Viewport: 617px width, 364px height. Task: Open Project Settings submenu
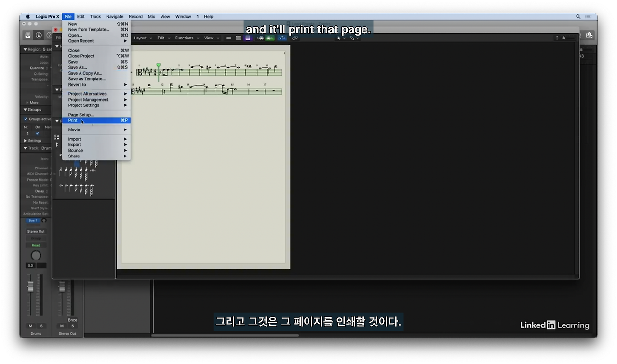tap(96, 105)
